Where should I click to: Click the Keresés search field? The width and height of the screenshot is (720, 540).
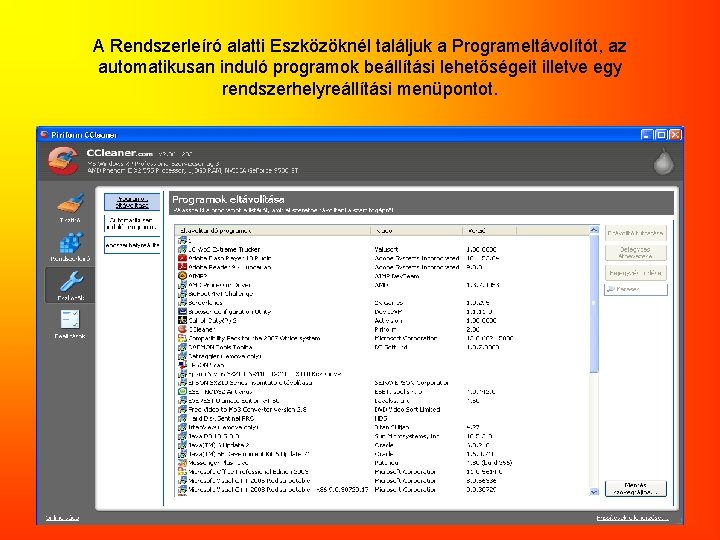(636, 289)
